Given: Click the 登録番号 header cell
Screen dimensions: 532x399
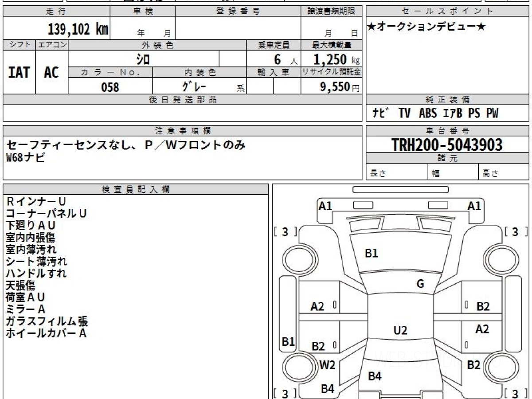Looking at the screenshot, I should [x=238, y=12].
